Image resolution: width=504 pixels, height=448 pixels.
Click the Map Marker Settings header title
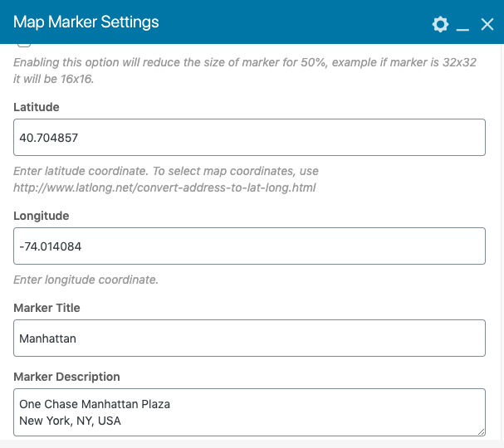point(86,22)
